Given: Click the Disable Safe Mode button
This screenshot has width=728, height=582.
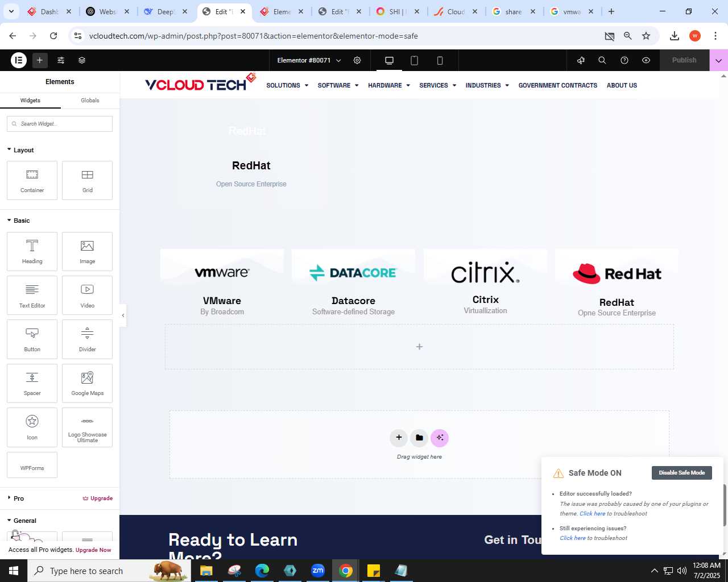Looking at the screenshot, I should coord(681,473).
